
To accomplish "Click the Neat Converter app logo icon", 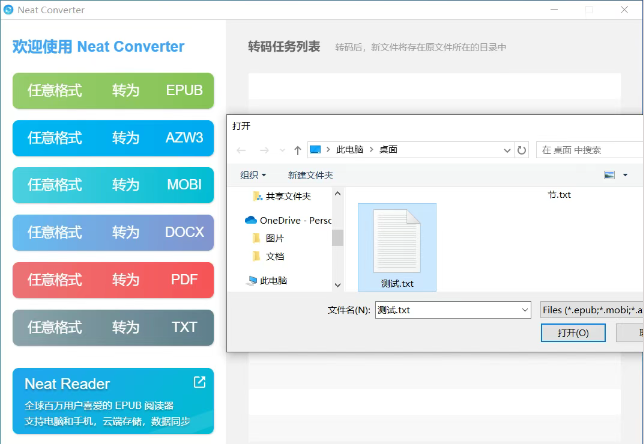I will point(8,10).
